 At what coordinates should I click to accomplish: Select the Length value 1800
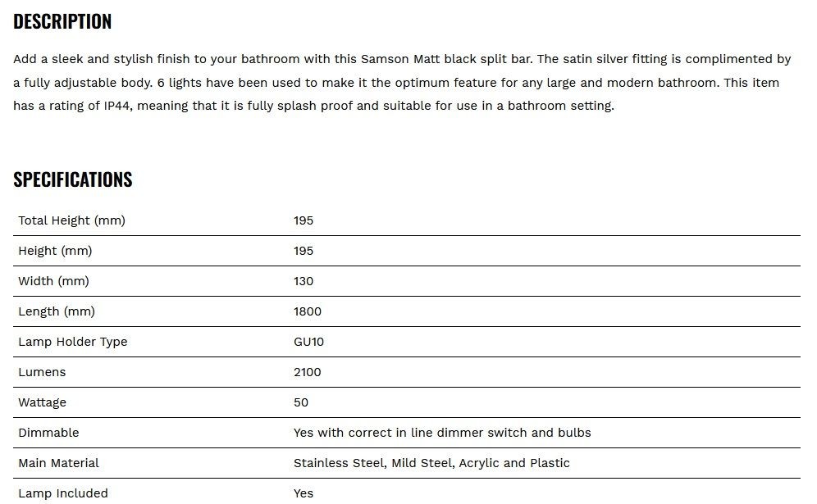click(x=308, y=311)
